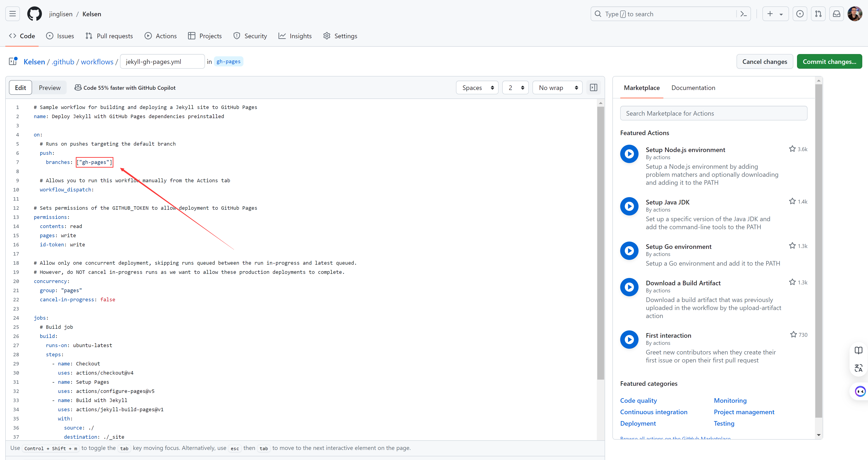Click the Cancel changes button
This screenshot has width=868, height=460.
tap(764, 61)
